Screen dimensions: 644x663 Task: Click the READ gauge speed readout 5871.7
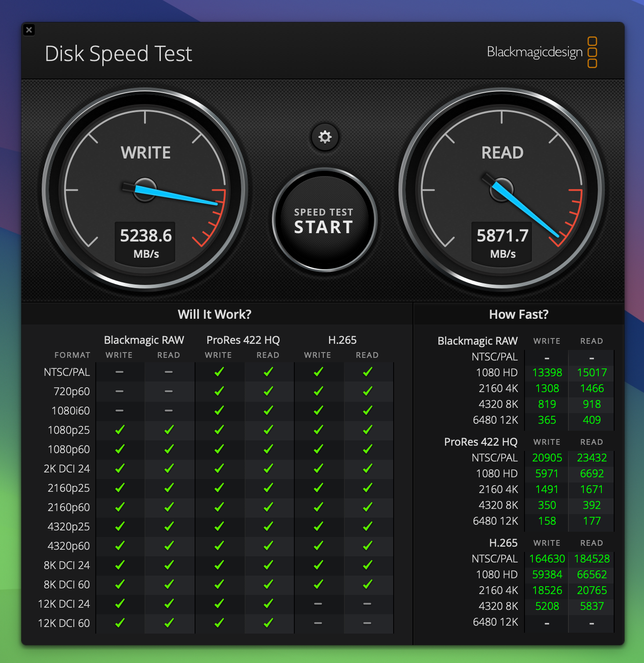pos(503,236)
